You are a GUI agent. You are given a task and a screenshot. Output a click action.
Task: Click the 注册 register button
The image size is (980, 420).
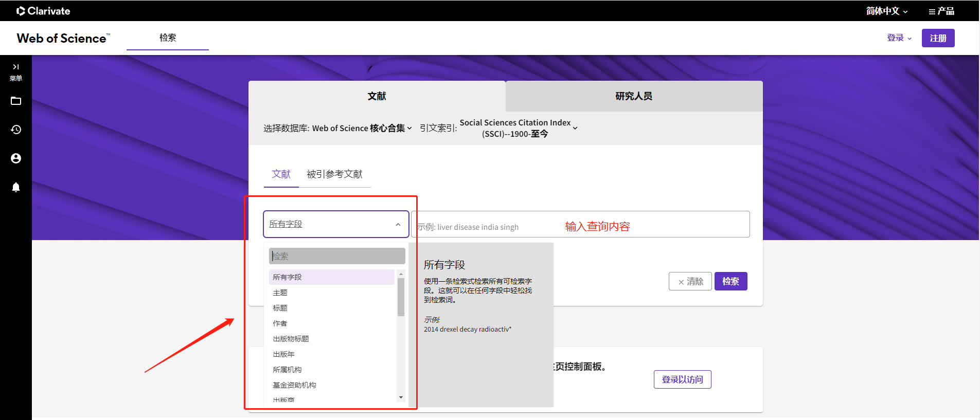[x=938, y=38]
